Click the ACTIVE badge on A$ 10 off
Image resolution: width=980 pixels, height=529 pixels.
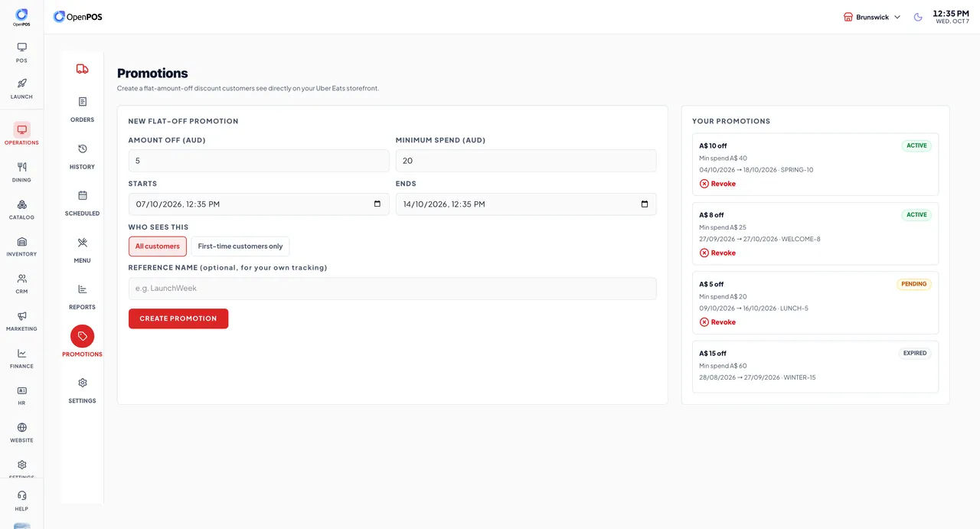point(916,145)
